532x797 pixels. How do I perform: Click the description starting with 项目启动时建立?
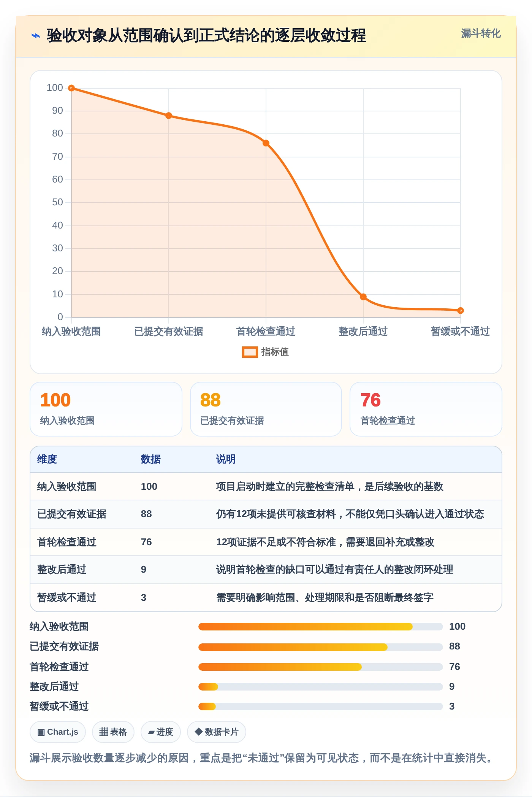[330, 487]
